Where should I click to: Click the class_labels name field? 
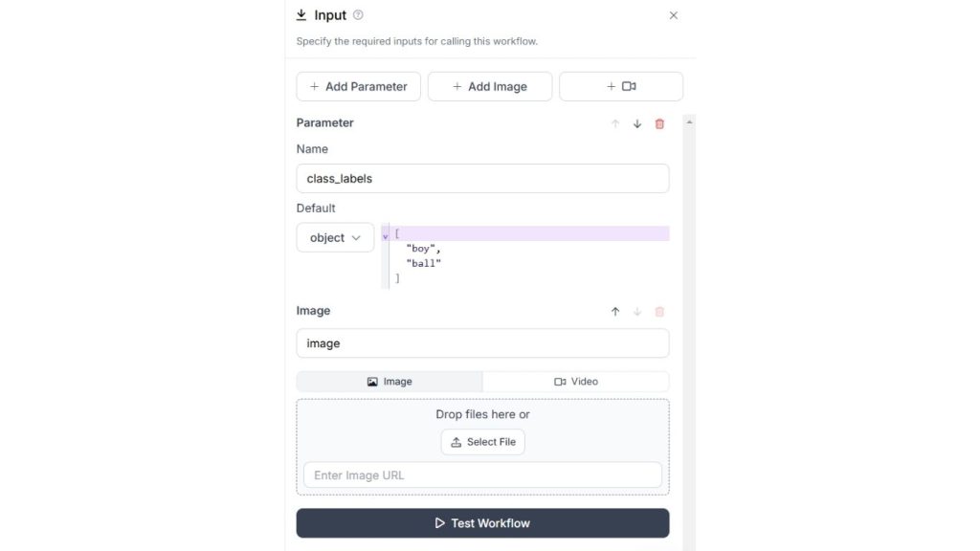(x=482, y=179)
